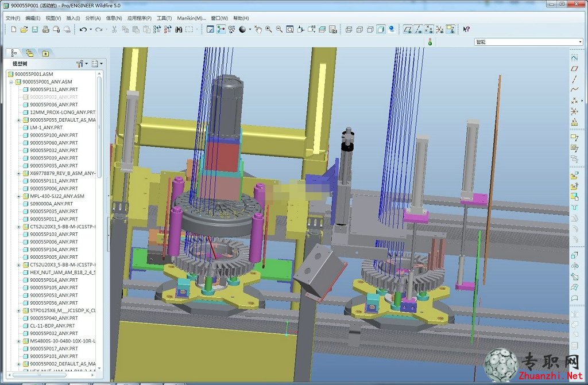
Task: Toggle coordinate systems visibility
Action: pyautogui.click(x=439, y=29)
